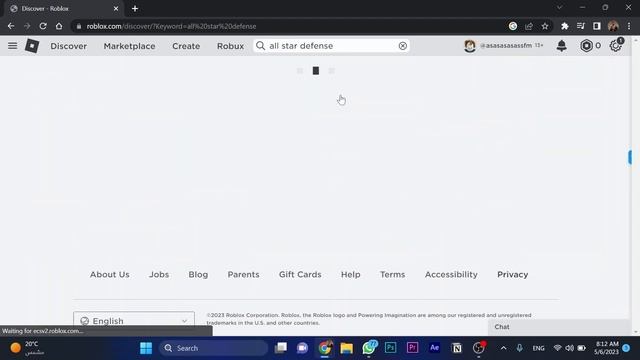The height and width of the screenshot is (360, 640).
Task: Close the Discover - Roblox tab
Action: pos(116,8)
